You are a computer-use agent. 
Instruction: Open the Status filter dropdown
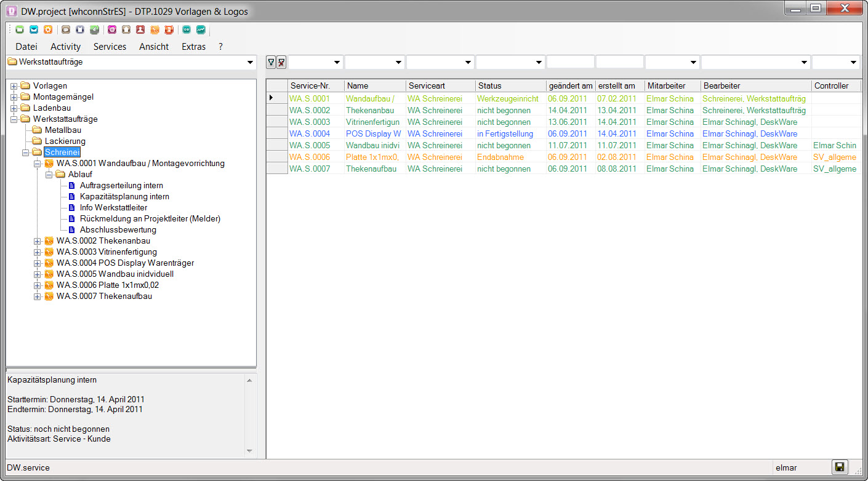(539, 63)
